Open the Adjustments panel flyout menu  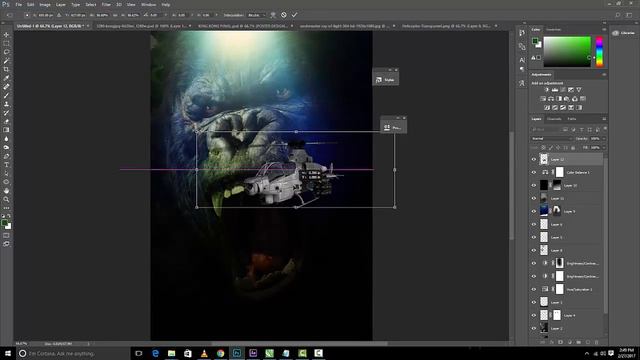(604, 75)
